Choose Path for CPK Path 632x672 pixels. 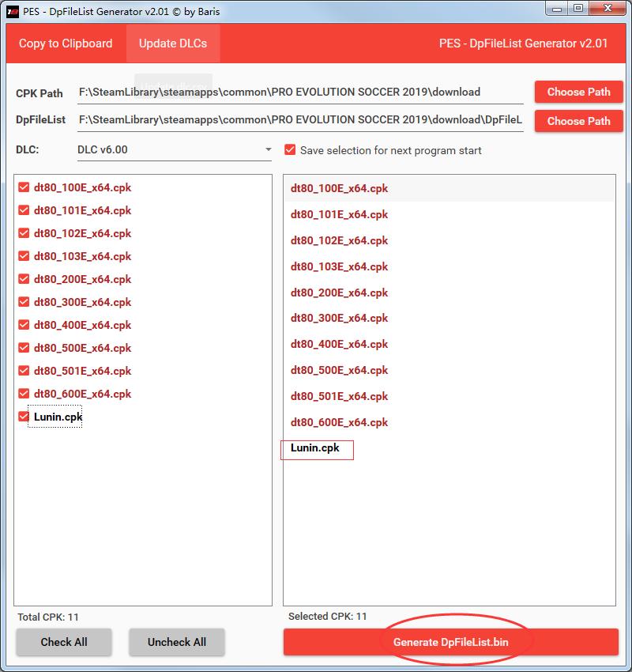pos(578,92)
